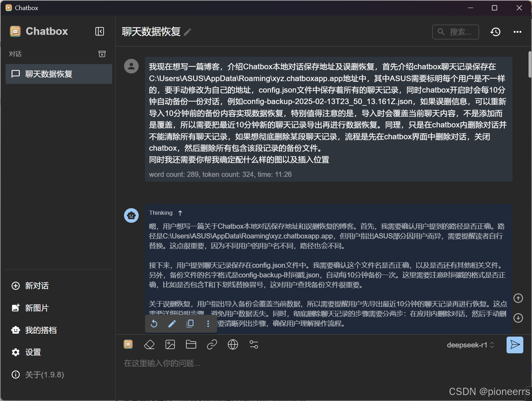Maximize the Chatbox window
Viewport: 532px width, 401px height.
494,8
